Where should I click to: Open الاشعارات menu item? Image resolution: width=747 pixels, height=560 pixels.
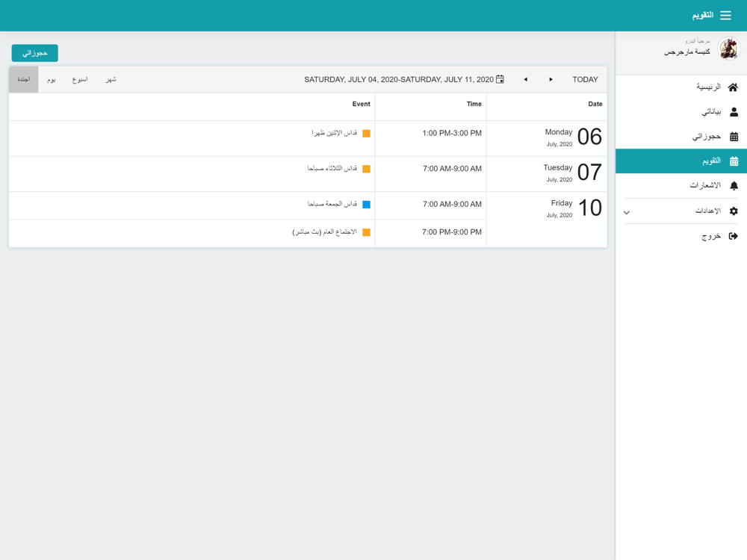point(681,186)
